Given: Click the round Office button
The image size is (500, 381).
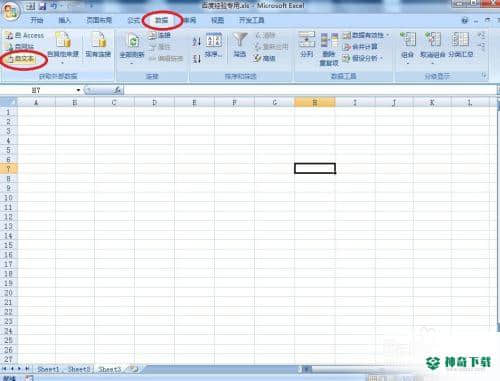Looking at the screenshot, I should [x=11, y=12].
